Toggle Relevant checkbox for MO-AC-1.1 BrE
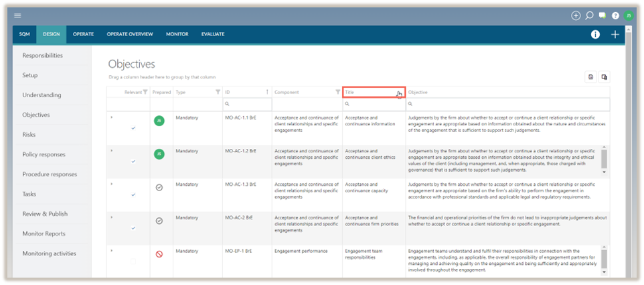The width and height of the screenshot is (644, 285). coord(133,127)
